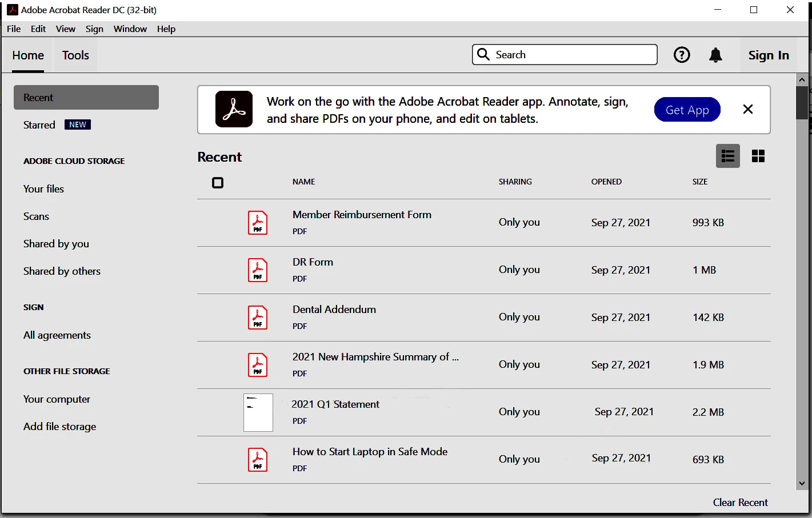Open Your files in cloud storage
This screenshot has width=812, height=518.
point(43,189)
